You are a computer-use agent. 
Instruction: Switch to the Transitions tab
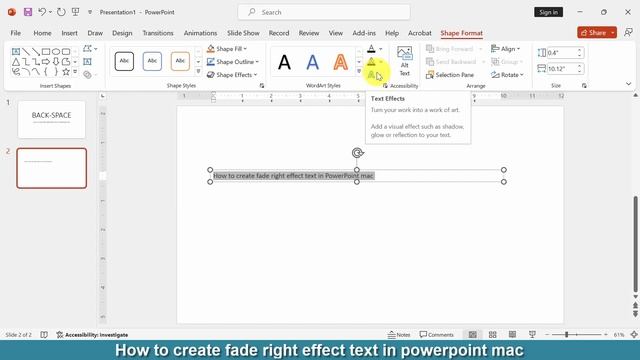pyautogui.click(x=158, y=33)
